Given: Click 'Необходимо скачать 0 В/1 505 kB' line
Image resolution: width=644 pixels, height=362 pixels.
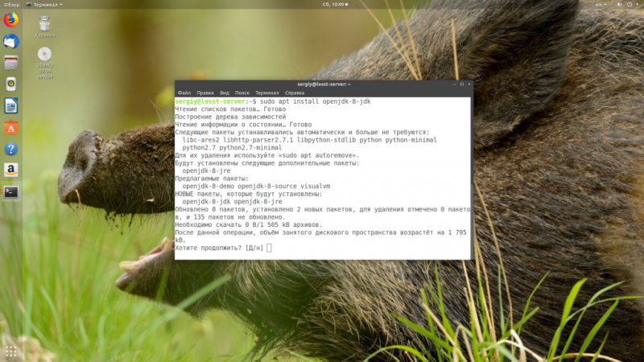Looking at the screenshot, I should tap(249, 225).
